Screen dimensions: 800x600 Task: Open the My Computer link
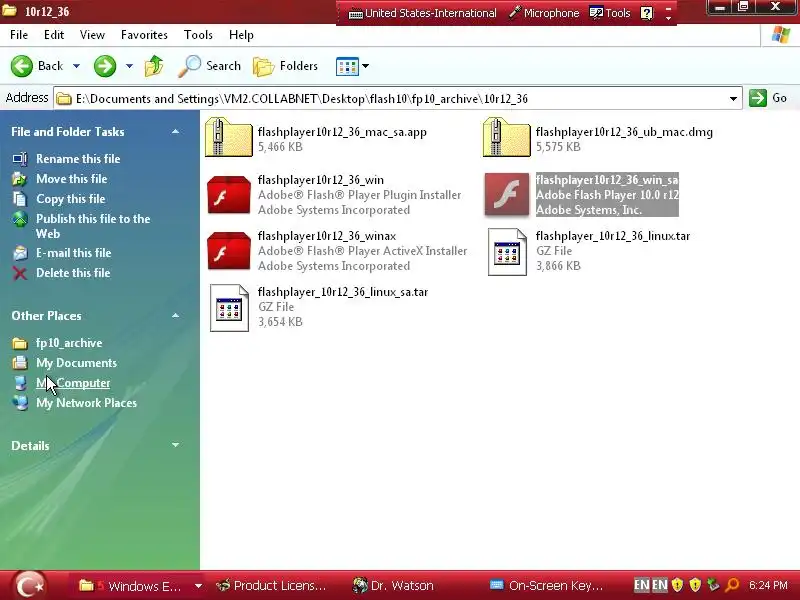tap(73, 383)
